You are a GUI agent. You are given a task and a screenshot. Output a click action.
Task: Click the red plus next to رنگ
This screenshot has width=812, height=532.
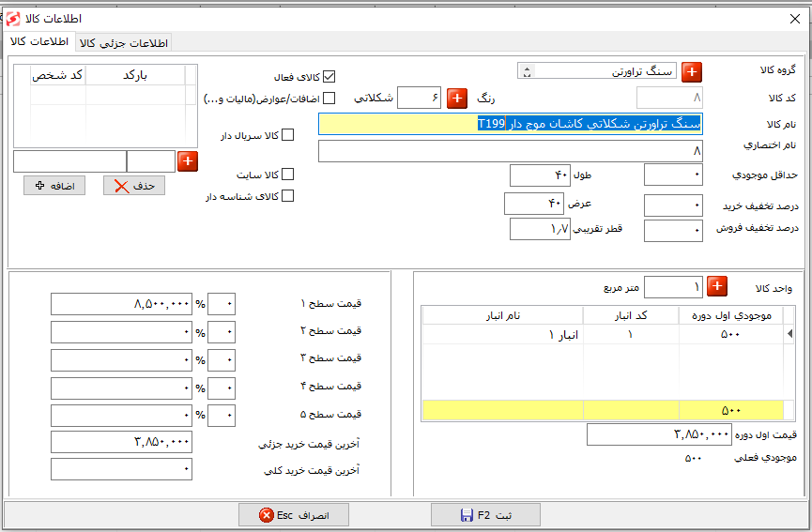[x=457, y=98]
